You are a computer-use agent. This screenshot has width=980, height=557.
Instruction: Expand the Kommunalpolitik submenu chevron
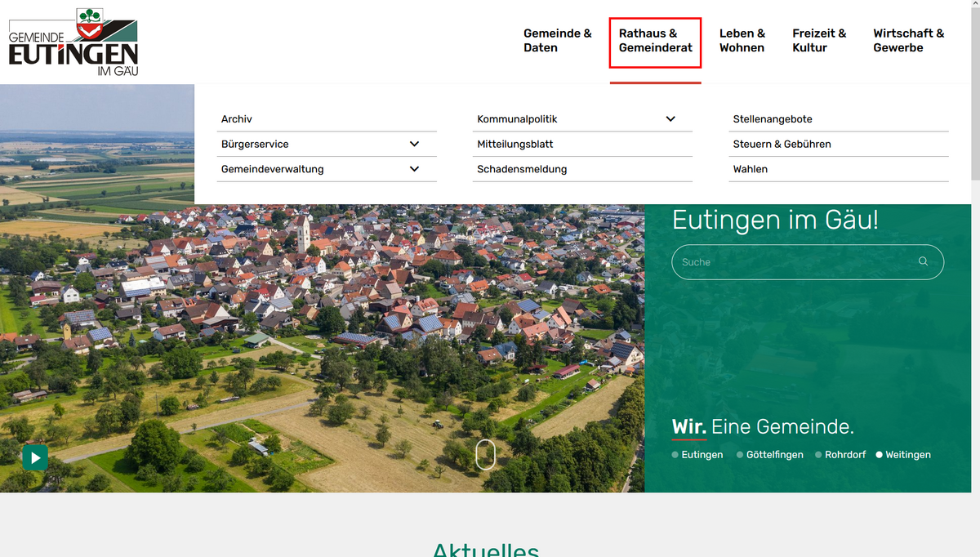click(670, 119)
